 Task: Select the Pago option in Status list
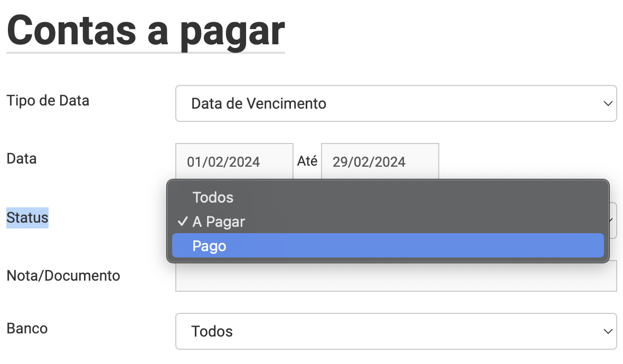click(388, 246)
